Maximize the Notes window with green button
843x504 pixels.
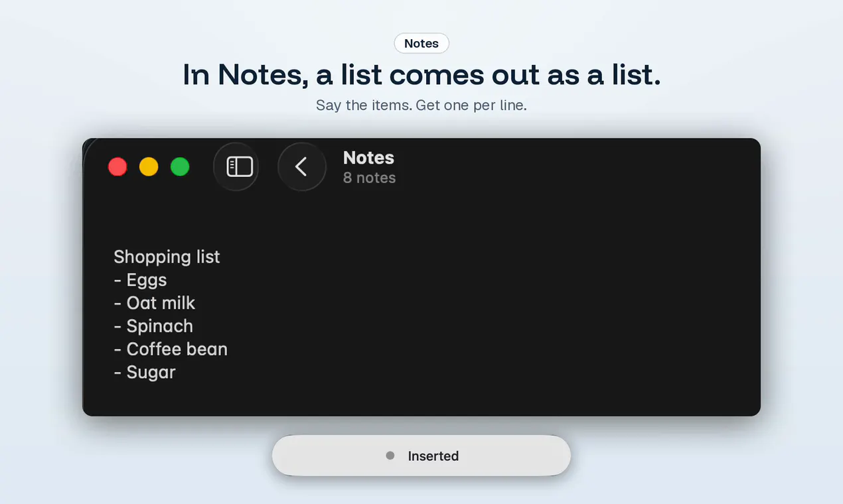click(x=180, y=167)
